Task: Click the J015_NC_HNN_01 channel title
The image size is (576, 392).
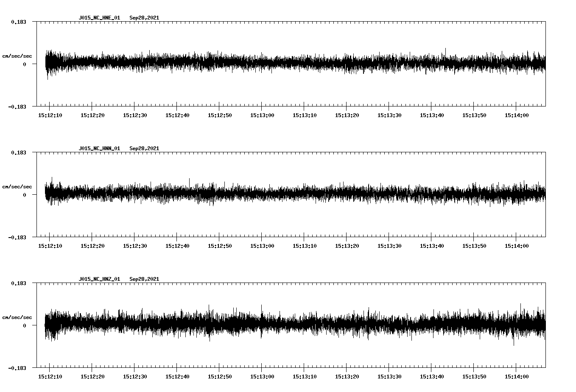Action: [99, 148]
